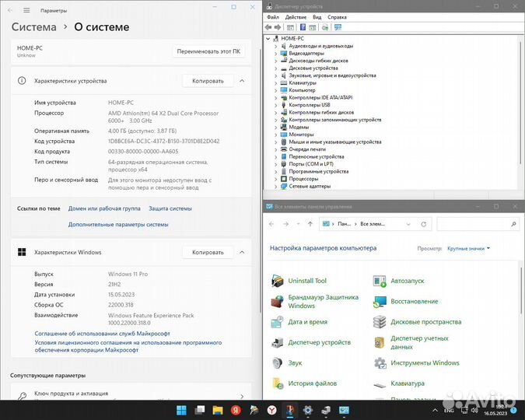Open Task View from the taskbar
Screen dimensions: 525x420
(x=200, y=410)
